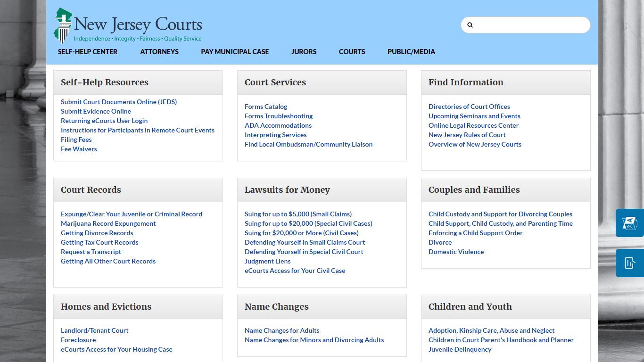Read Overview of New Jersey Courts
This screenshot has width=644, height=362.
pos(475,144)
